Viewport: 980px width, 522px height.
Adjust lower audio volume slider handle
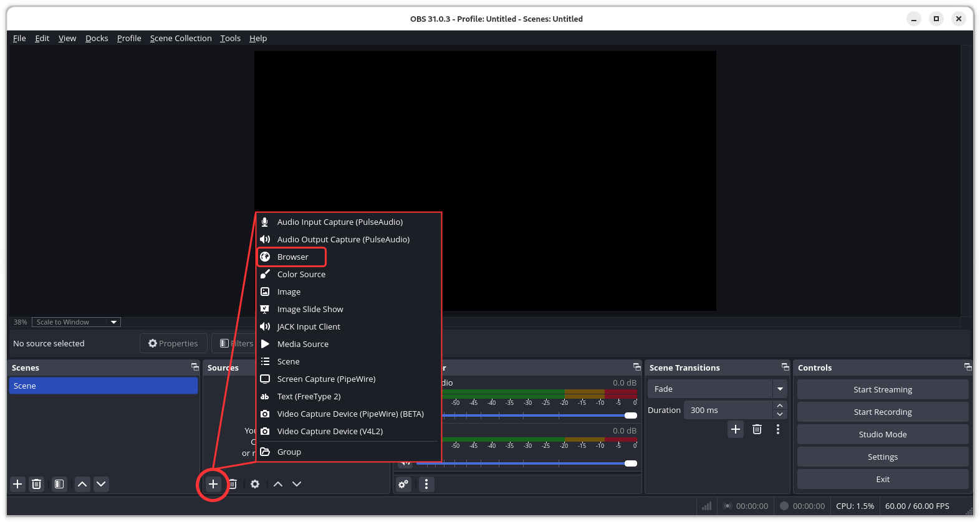pos(631,463)
